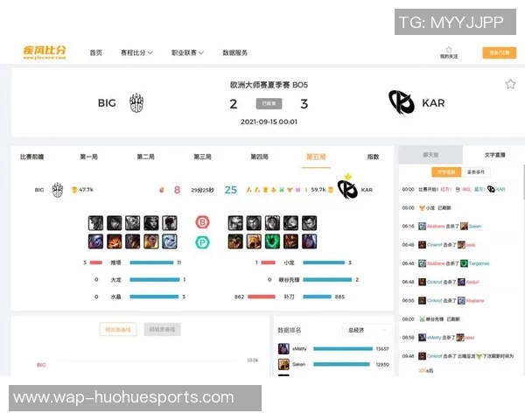Click the grey match status badge
The width and height of the screenshot is (525, 420).
point(269,103)
